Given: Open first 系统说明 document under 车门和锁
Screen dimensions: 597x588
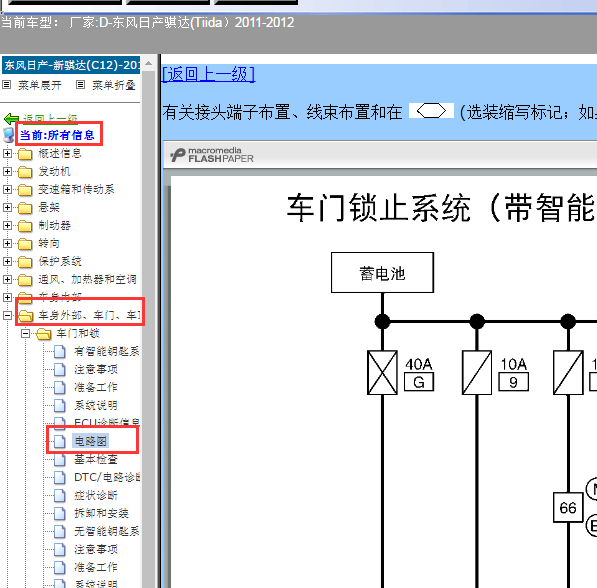Looking at the screenshot, I should coord(96,405).
